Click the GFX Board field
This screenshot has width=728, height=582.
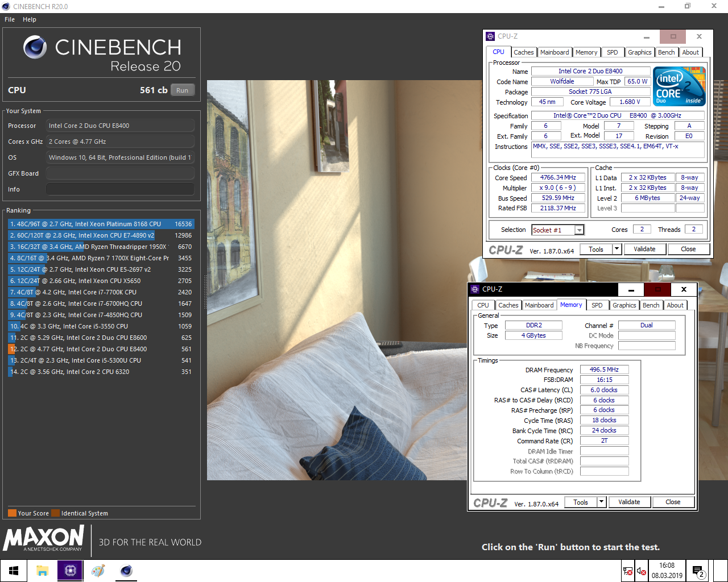click(x=120, y=173)
